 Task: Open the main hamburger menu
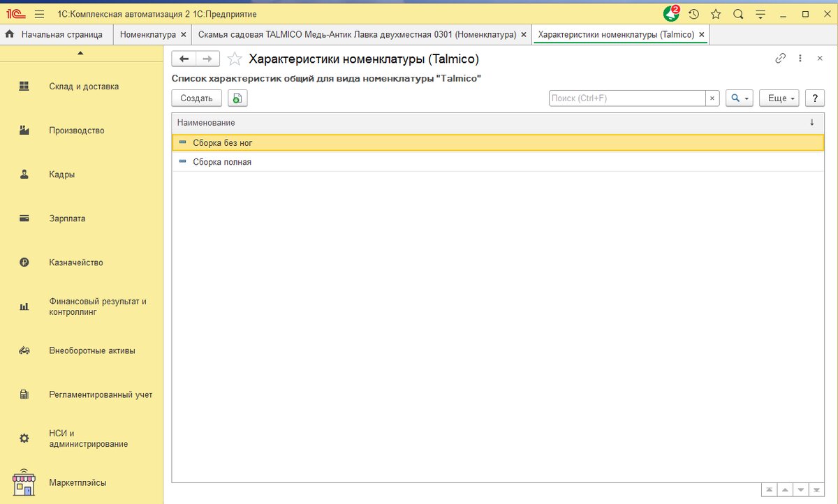pos(39,14)
